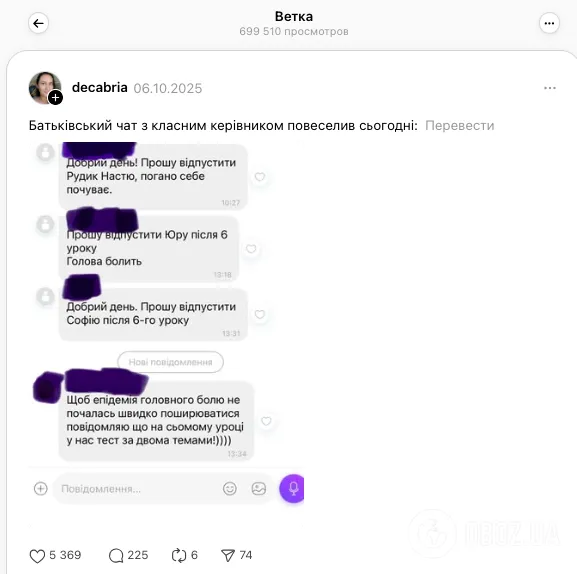The width and height of the screenshot is (577, 574).
Task: Share the post via paper plane icon
Action: 228,556
